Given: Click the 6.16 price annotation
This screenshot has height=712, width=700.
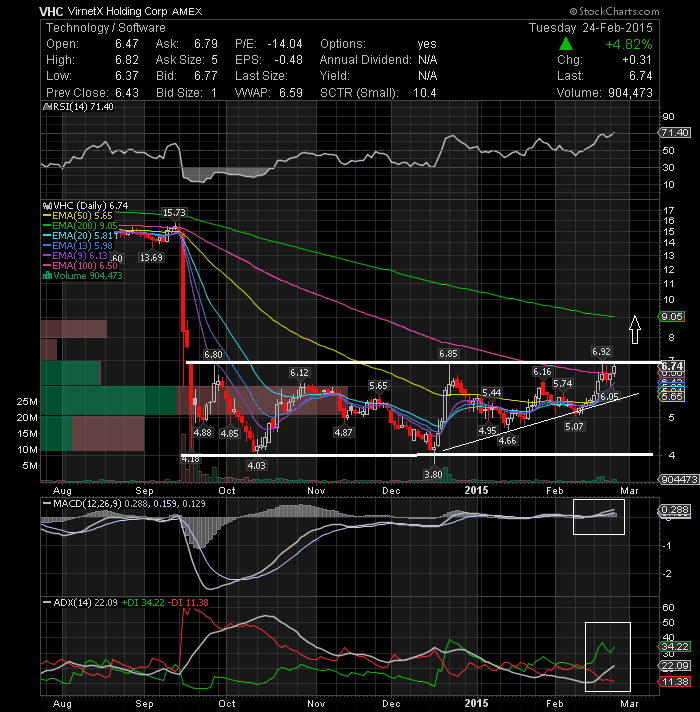Looking at the screenshot, I should tap(542, 372).
